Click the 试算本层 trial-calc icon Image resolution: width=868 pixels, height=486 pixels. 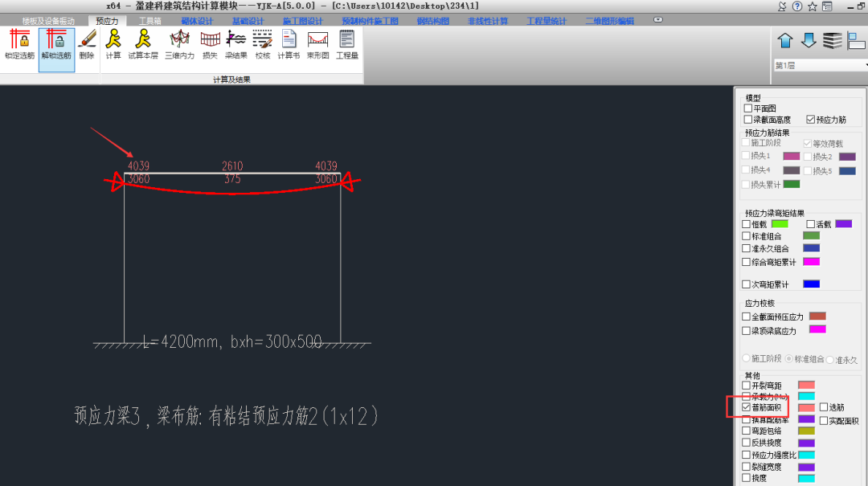coord(143,44)
